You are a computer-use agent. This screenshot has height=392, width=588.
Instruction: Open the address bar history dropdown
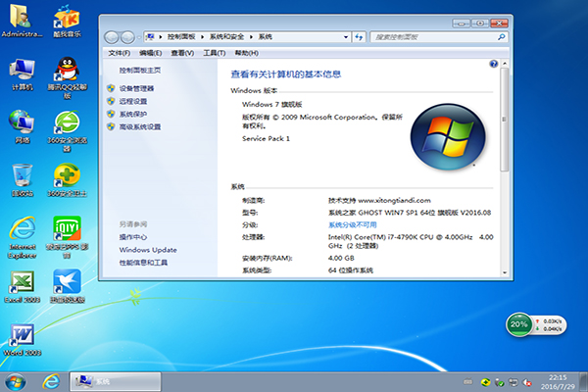tap(346, 37)
